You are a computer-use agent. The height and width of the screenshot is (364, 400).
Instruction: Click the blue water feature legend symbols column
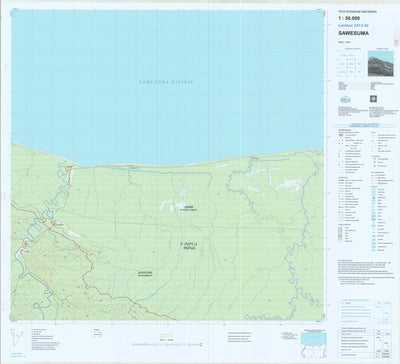point(374,221)
